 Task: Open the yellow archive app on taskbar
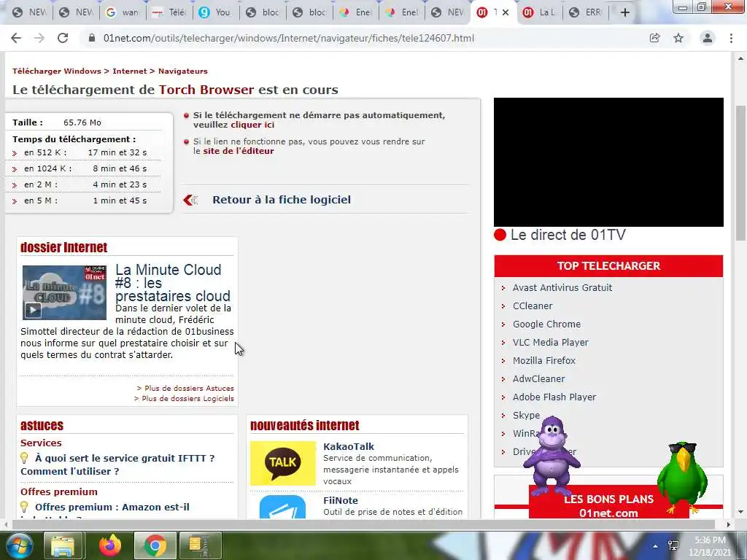[x=200, y=545]
